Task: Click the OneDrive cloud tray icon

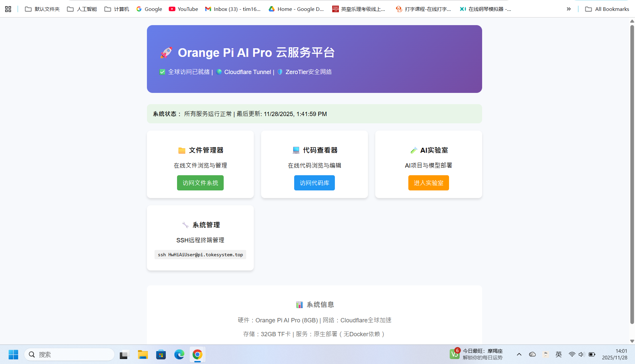Action: 532,354
